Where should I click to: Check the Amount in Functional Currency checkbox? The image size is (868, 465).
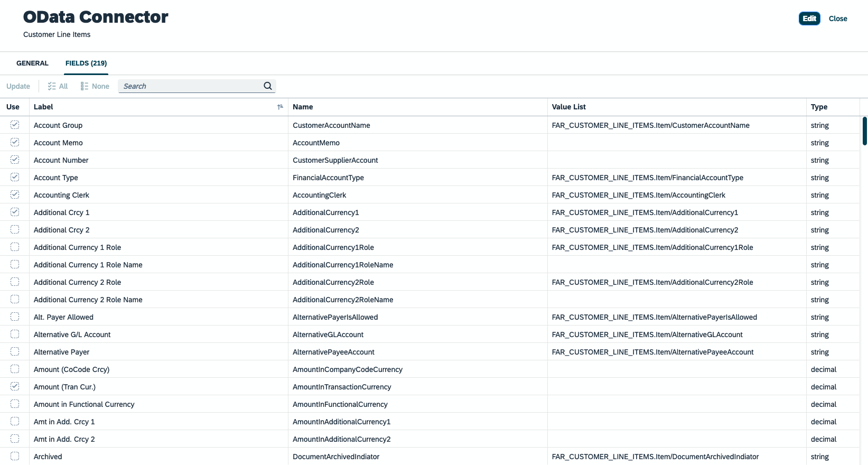point(15,404)
